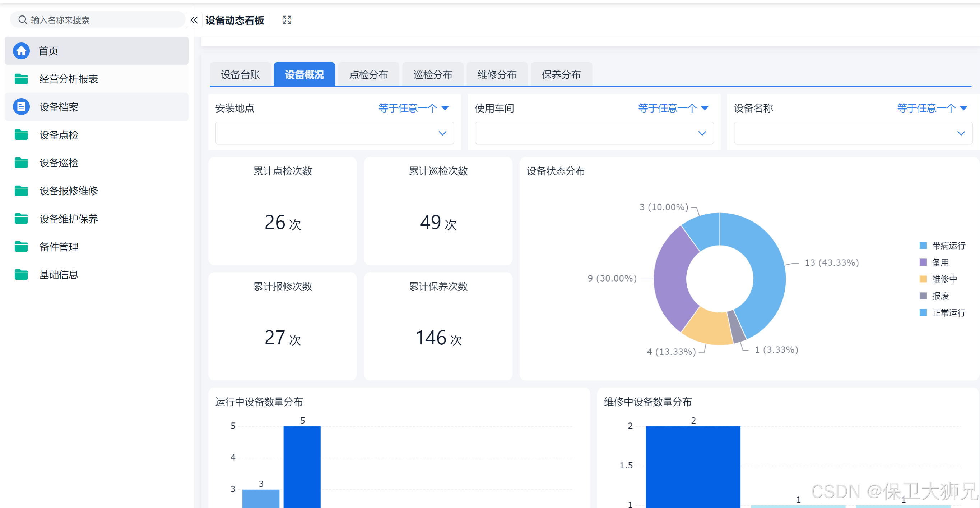Focus the 输入名称来搜索 search field
This screenshot has height=508, width=980.
pyautogui.click(x=103, y=20)
